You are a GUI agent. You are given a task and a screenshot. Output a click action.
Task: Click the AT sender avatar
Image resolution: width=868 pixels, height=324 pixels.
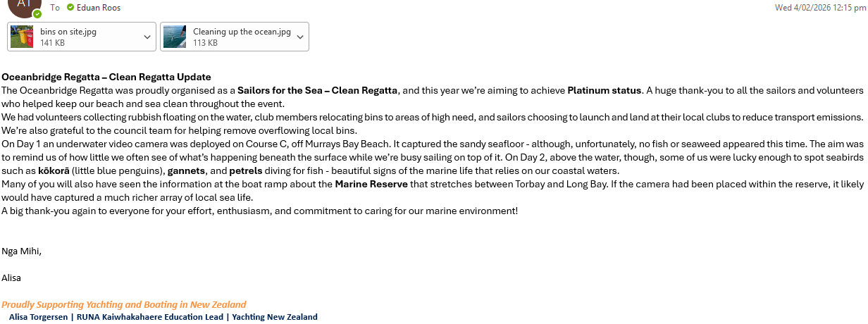click(24, 6)
